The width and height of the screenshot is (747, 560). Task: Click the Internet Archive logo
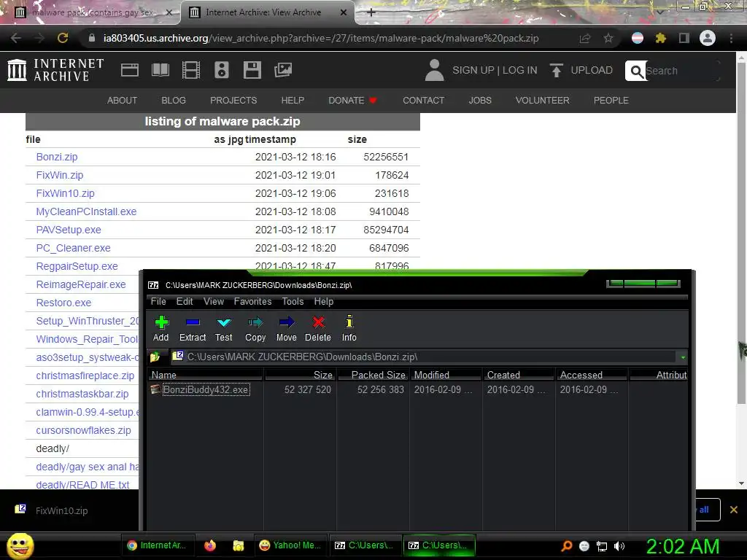pos(55,70)
